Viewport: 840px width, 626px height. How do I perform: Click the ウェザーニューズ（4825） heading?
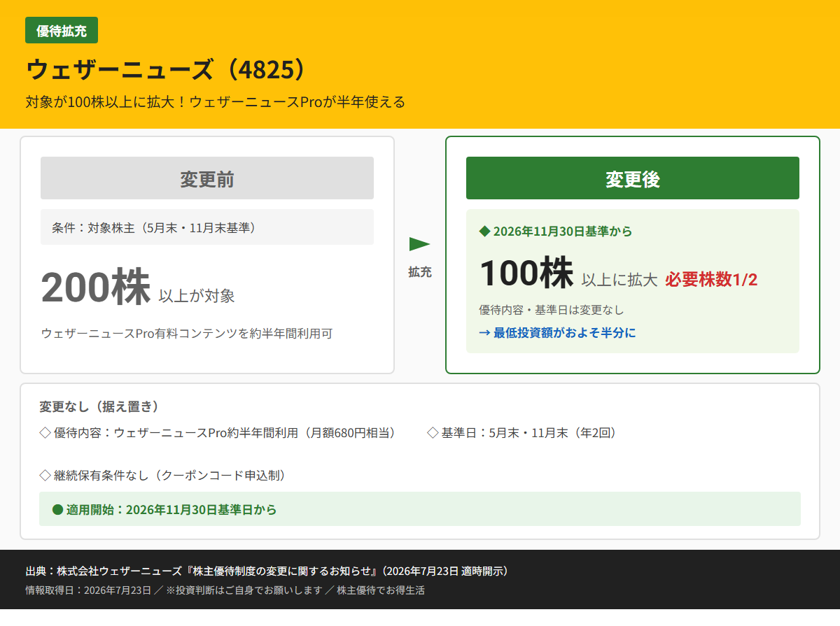pyautogui.click(x=167, y=70)
